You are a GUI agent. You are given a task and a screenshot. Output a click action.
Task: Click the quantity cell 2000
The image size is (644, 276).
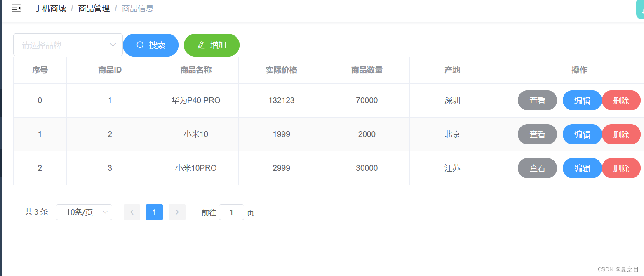point(367,134)
